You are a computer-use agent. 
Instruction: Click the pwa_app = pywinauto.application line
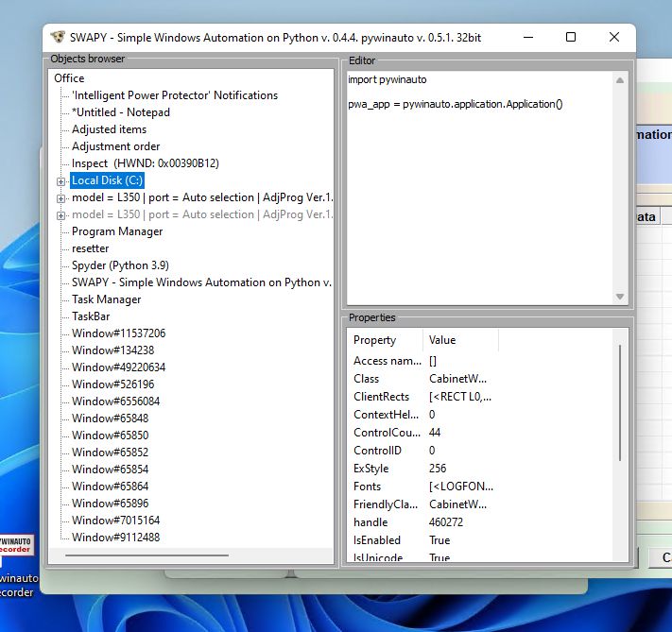456,104
